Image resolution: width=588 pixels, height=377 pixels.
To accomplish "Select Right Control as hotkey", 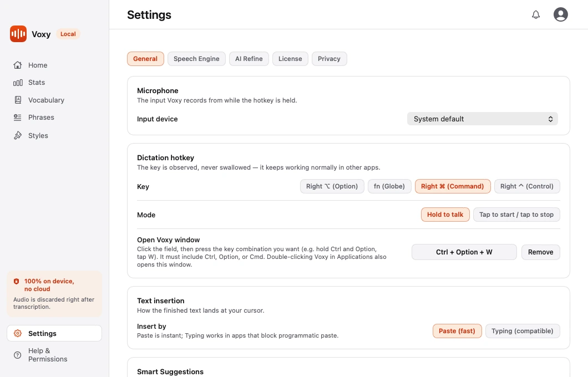I will point(527,186).
